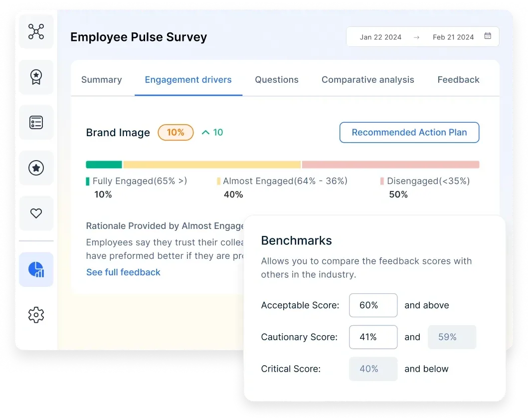Viewport: 528px width, 420px height.
Task: Click the Recommended Action Plan button
Action: 409,132
